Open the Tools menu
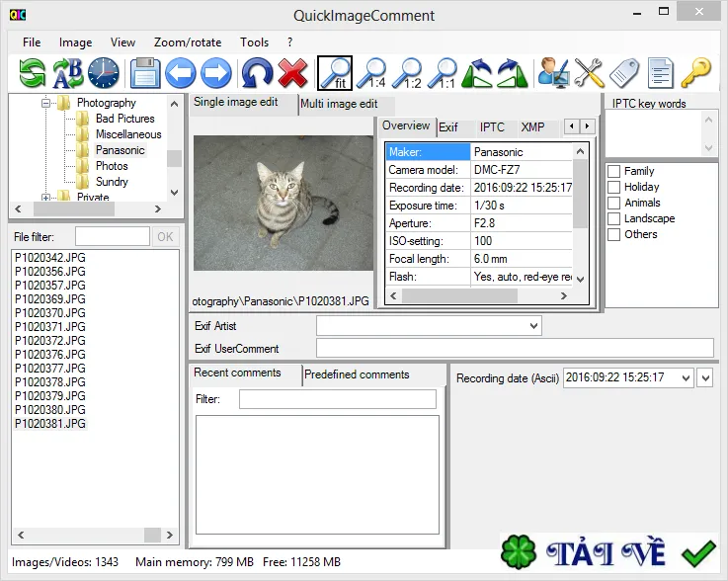The width and height of the screenshot is (728, 581). click(x=254, y=42)
